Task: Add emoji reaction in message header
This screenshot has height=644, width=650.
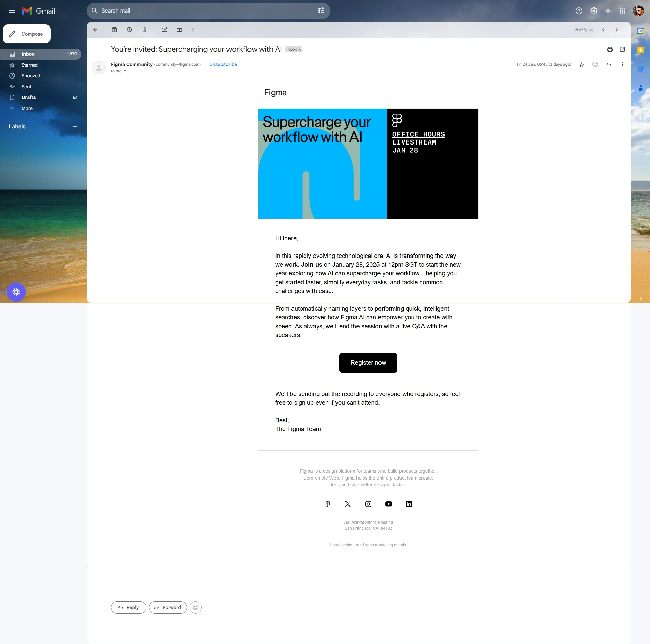Action: pos(595,64)
